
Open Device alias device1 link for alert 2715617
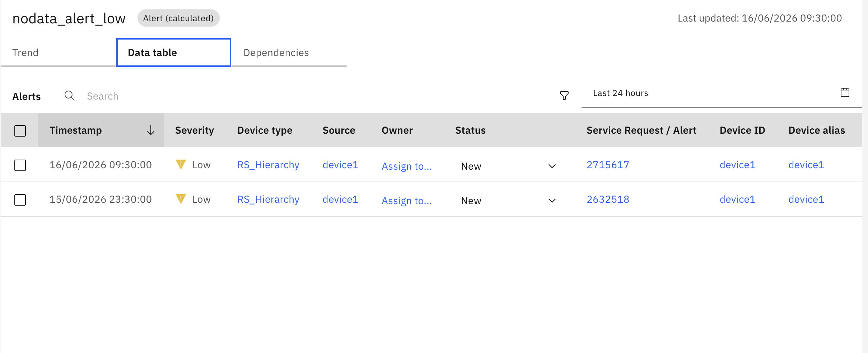[806, 165]
